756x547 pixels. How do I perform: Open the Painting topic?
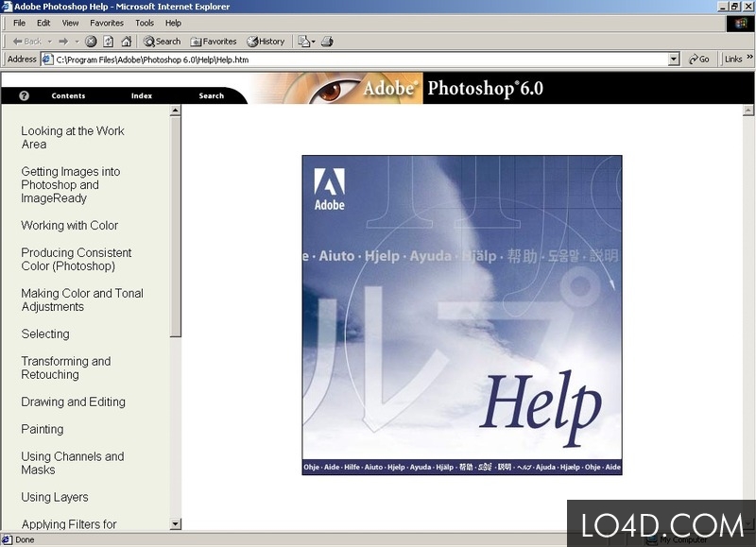(42, 429)
